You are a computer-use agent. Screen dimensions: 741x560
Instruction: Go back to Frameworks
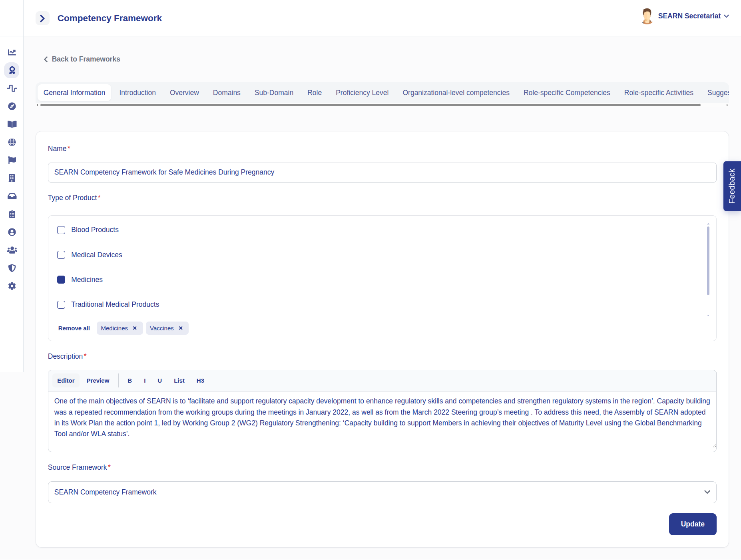point(82,59)
